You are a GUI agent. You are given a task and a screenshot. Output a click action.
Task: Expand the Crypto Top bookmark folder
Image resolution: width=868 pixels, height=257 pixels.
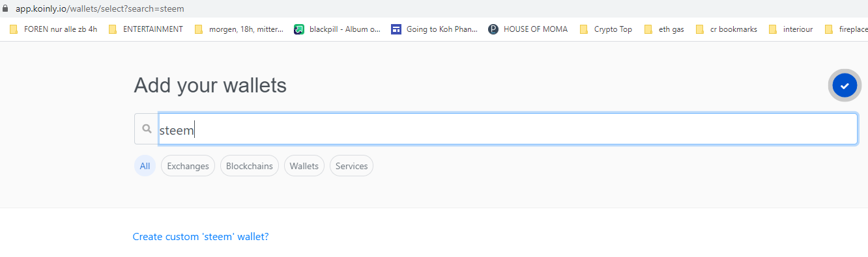pos(605,29)
